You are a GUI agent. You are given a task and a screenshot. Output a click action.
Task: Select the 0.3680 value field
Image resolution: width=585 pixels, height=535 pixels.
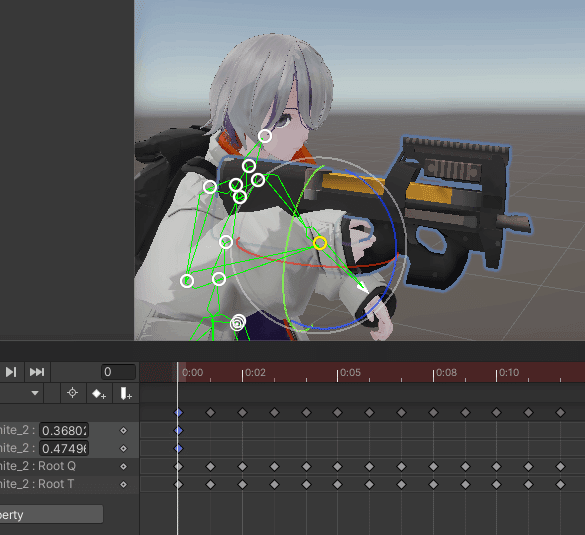(64, 431)
